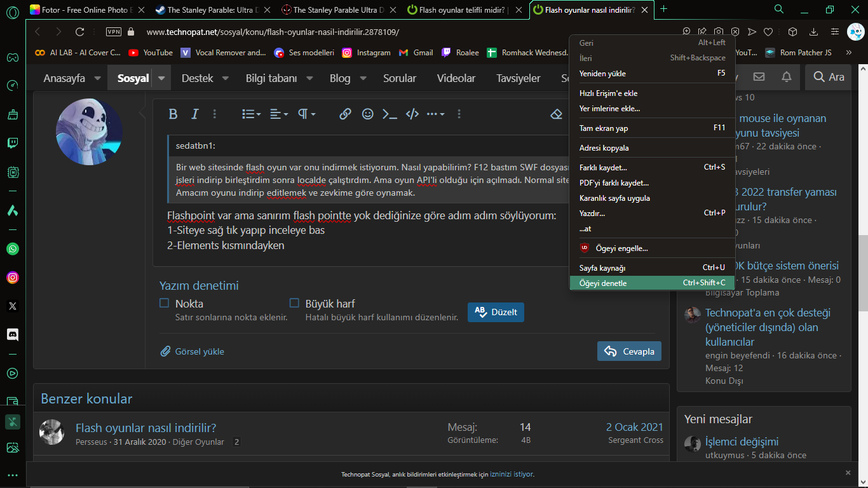Open the X panel in the sidebar
The height and width of the screenshot is (488, 868).
pyautogui.click(x=13, y=306)
